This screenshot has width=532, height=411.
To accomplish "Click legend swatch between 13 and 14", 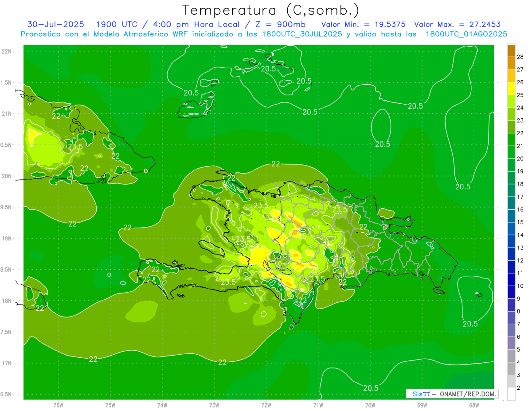I will point(512,241).
